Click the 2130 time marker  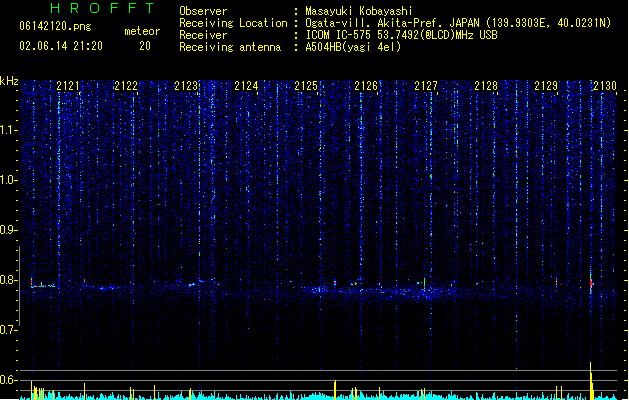[x=605, y=86]
